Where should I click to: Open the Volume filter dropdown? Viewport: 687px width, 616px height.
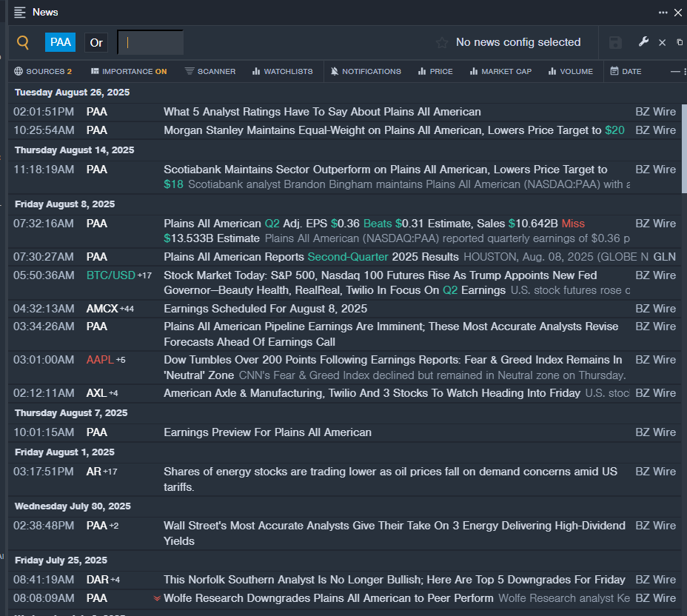[x=571, y=71]
